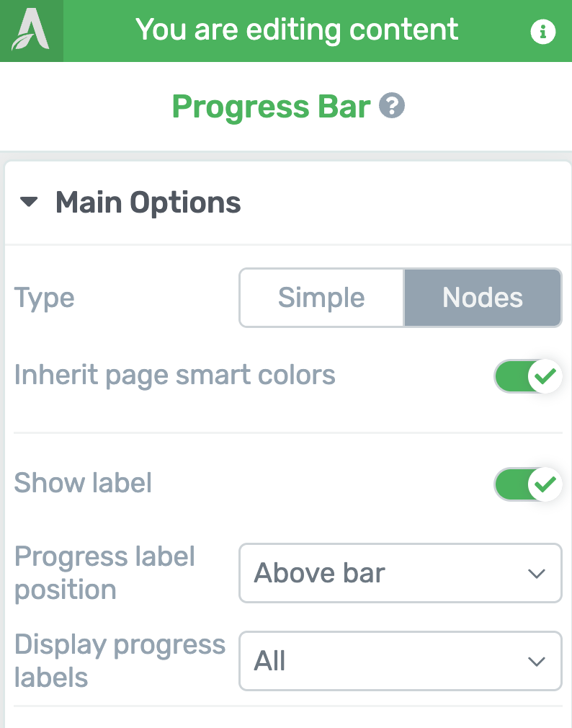Turn off the Show label toggle
572x728 pixels.
[x=528, y=484]
